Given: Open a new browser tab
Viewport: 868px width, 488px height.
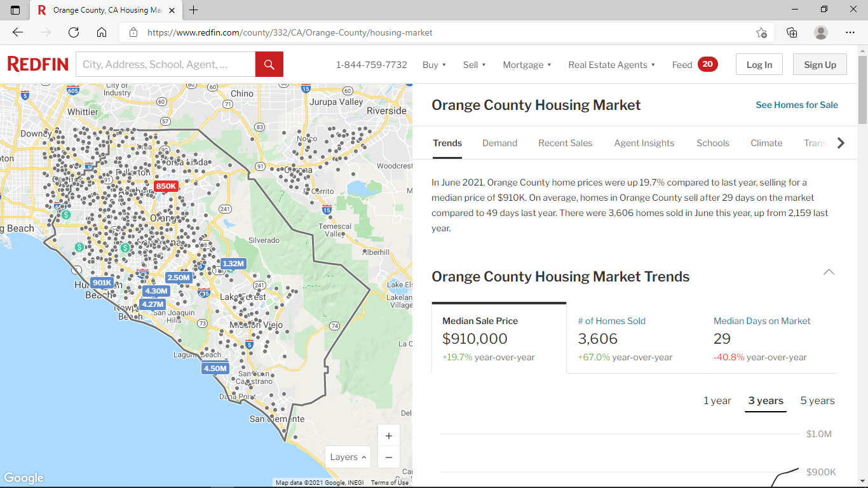Looking at the screenshot, I should 193,10.
